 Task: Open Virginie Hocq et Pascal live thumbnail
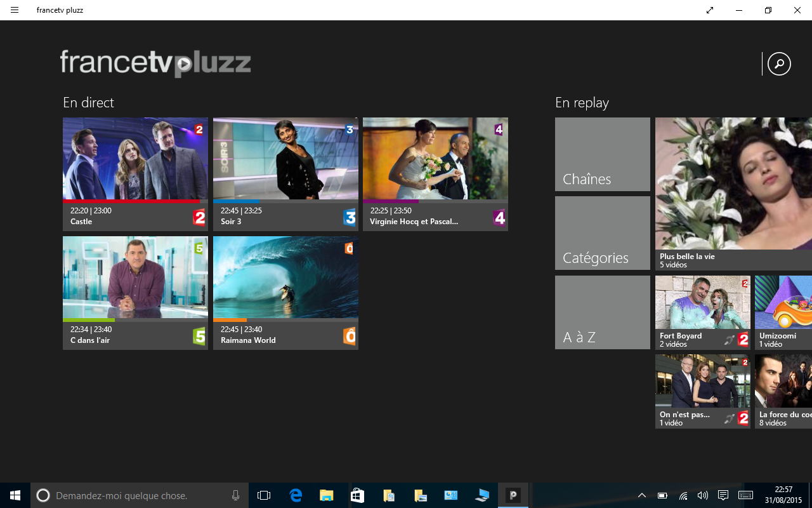click(435, 159)
